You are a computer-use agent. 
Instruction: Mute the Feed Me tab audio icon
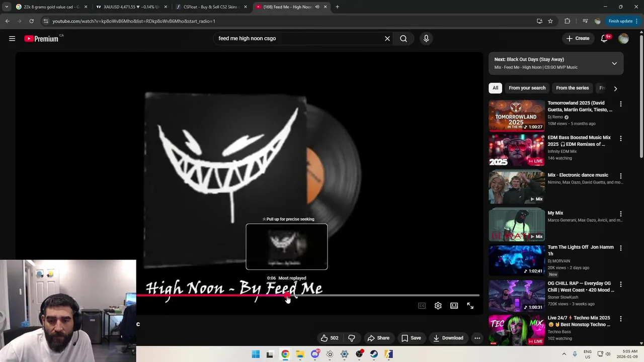coord(317,7)
